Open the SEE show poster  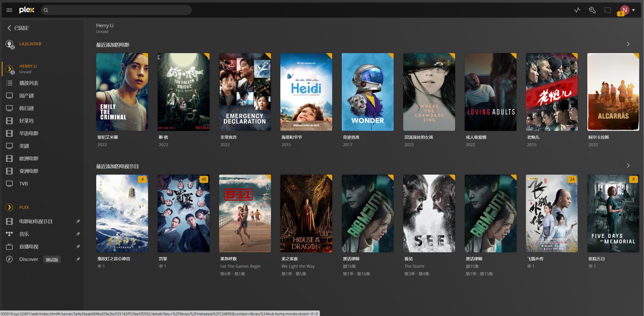[429, 213]
